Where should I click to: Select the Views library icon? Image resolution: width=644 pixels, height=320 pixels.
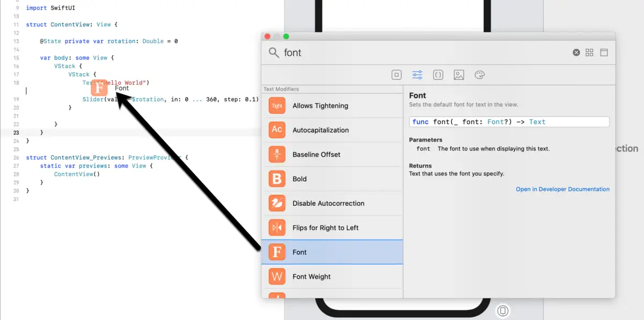pos(397,75)
